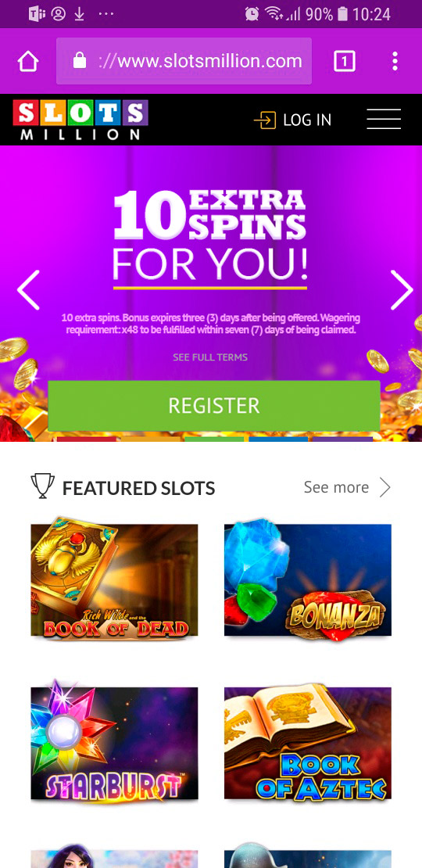Open the hamburger navigation menu
The height and width of the screenshot is (868, 422).
(x=384, y=119)
